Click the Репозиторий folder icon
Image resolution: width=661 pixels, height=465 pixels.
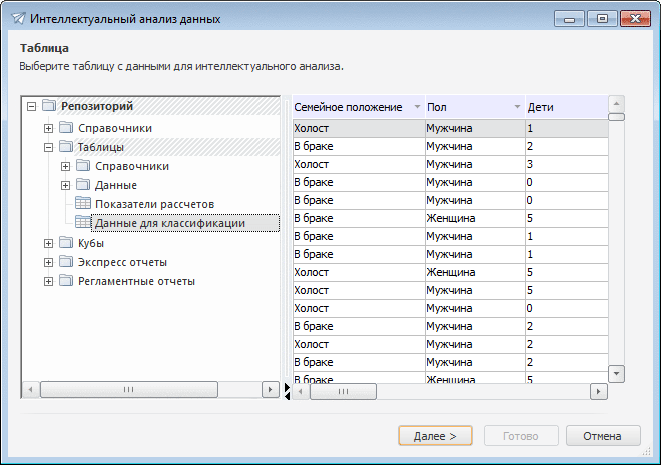pyautogui.click(x=49, y=106)
